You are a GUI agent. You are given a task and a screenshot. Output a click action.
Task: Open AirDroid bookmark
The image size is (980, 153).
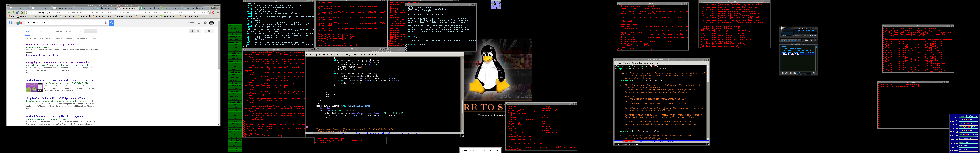(x=153, y=16)
